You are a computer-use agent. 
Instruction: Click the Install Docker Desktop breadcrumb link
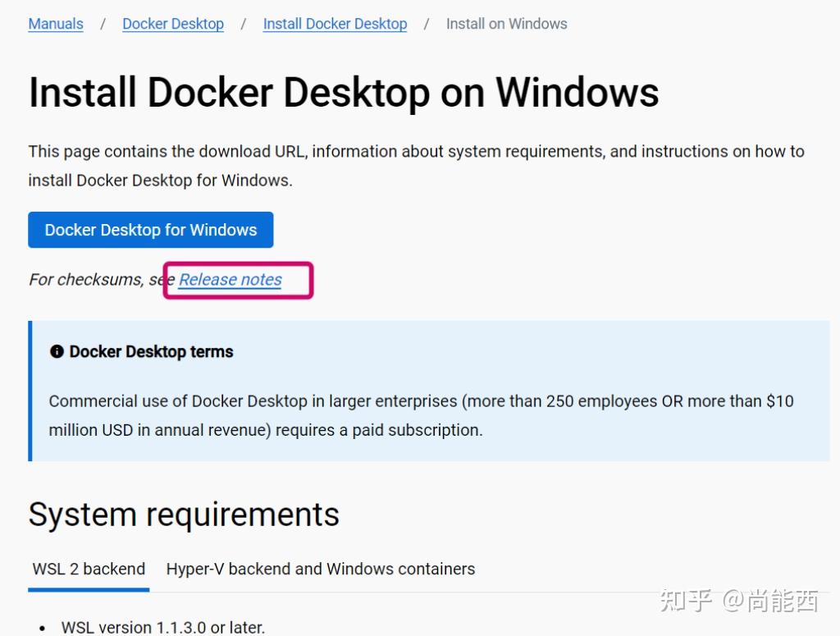click(x=334, y=24)
